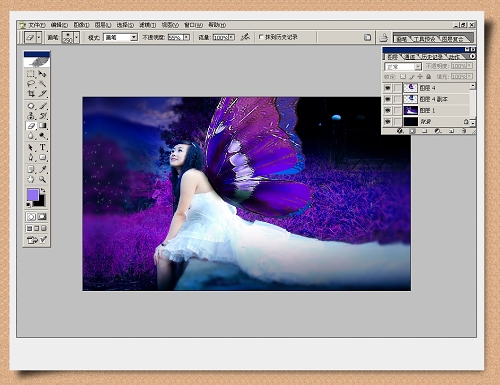Image resolution: width=500 pixels, height=385 pixels.
Task: Open the 文件 (File) menu
Action: pos(37,25)
